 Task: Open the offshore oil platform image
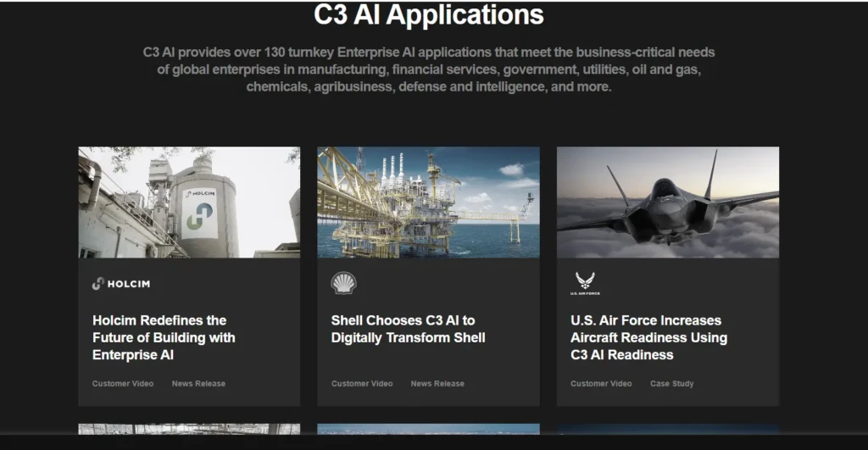[x=428, y=202]
